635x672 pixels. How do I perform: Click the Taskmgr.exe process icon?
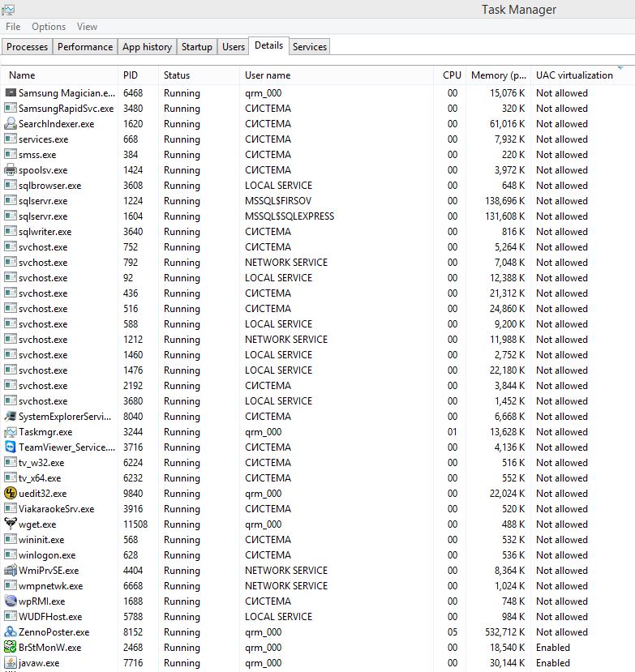(x=11, y=431)
